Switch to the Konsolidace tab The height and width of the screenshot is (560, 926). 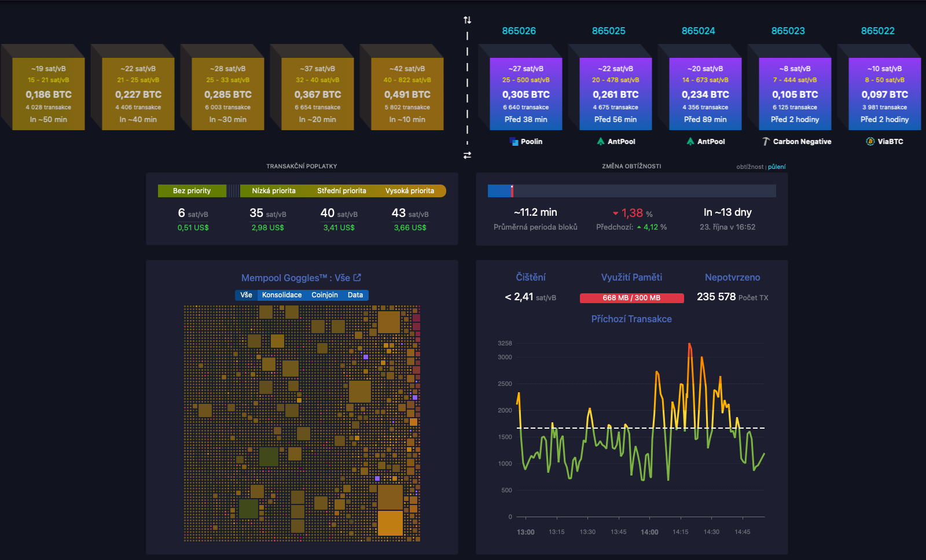pos(282,295)
